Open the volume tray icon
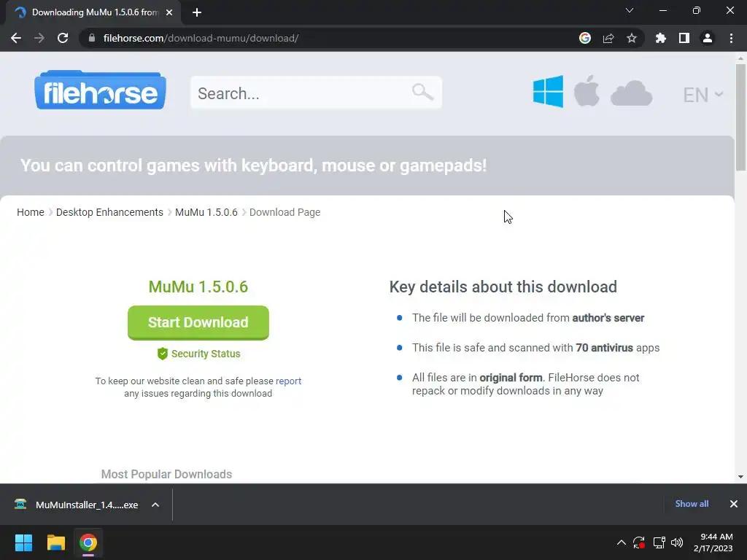Screen dimensions: 747x560 [677, 542]
